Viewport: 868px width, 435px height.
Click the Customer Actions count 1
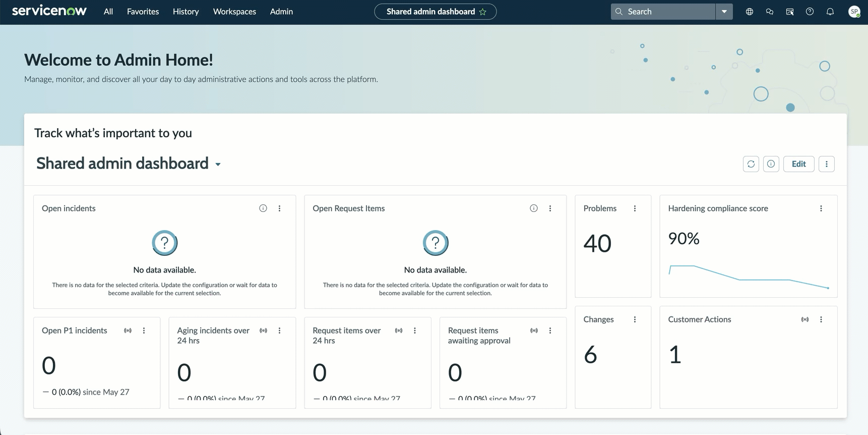[675, 354]
